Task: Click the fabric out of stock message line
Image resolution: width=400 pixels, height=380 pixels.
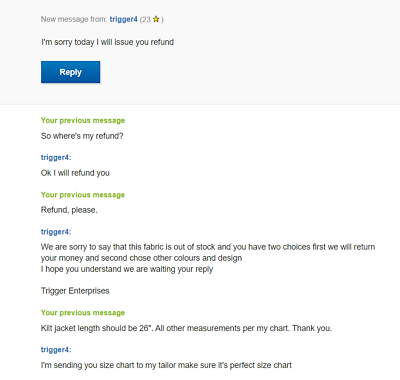Action: point(208,247)
